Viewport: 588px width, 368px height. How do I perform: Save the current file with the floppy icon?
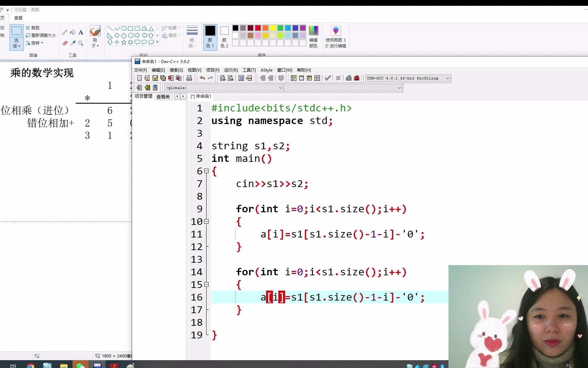click(x=155, y=78)
